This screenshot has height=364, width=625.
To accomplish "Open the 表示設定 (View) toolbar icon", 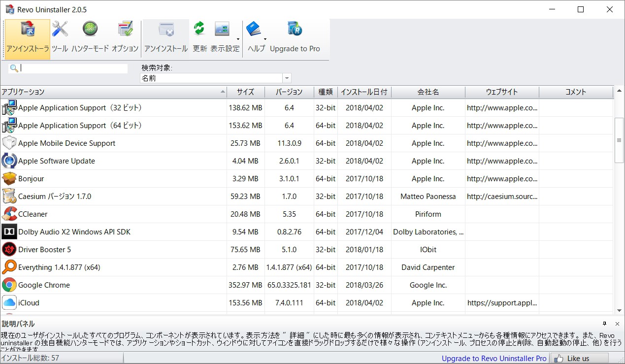I will click(x=223, y=29).
